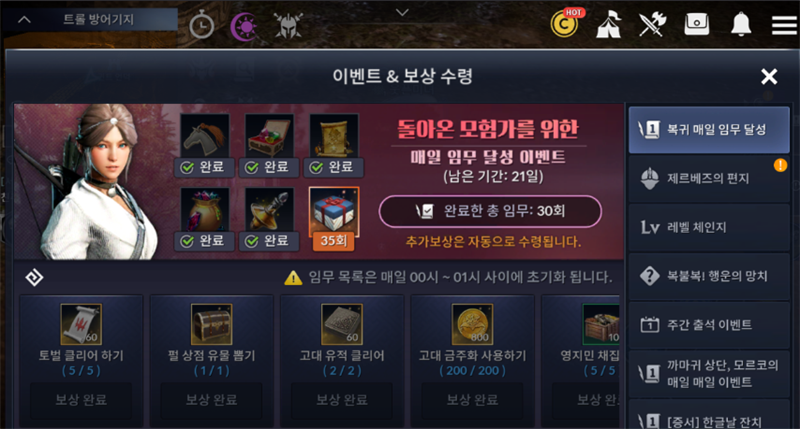Image resolution: width=800 pixels, height=429 pixels.
Task: Open the crossed sword and axe icon
Action: 652,24
